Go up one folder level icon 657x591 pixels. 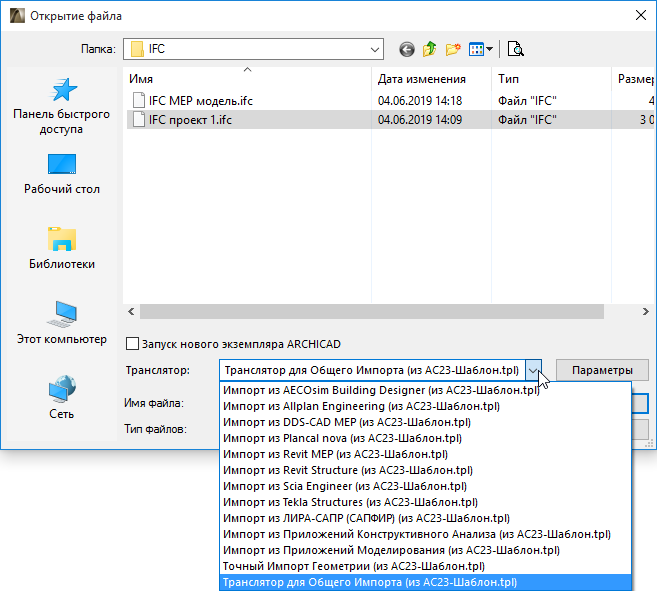click(429, 49)
